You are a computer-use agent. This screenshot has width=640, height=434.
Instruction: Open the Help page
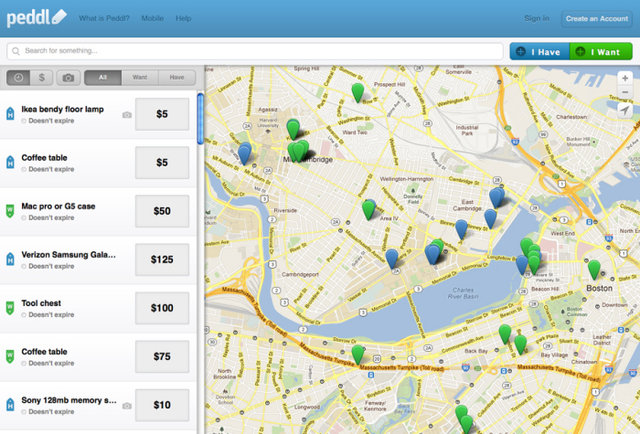click(183, 18)
